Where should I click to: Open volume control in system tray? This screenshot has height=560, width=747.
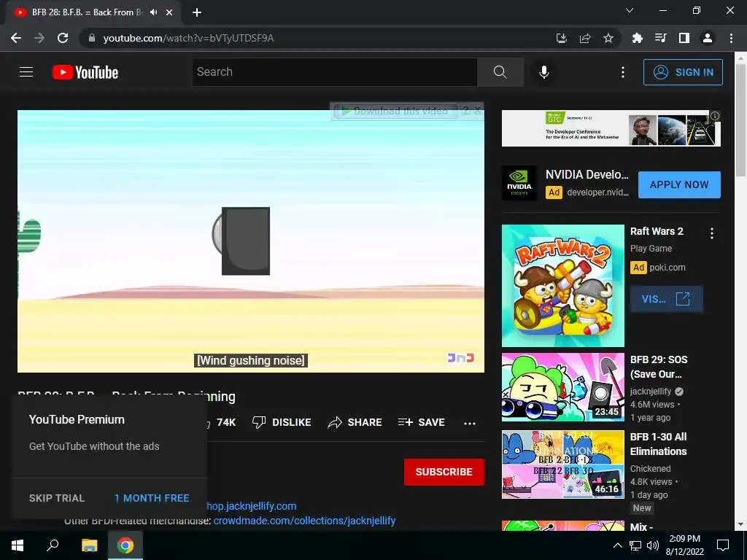point(653,545)
